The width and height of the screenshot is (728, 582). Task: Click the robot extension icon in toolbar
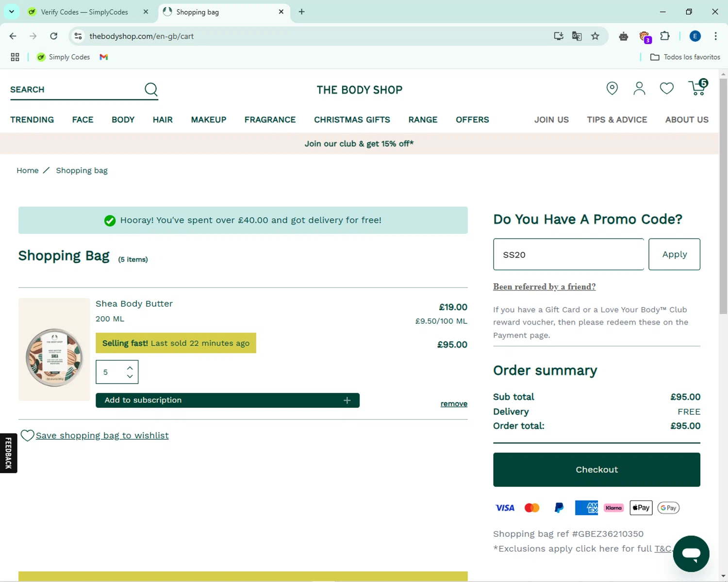point(624,36)
